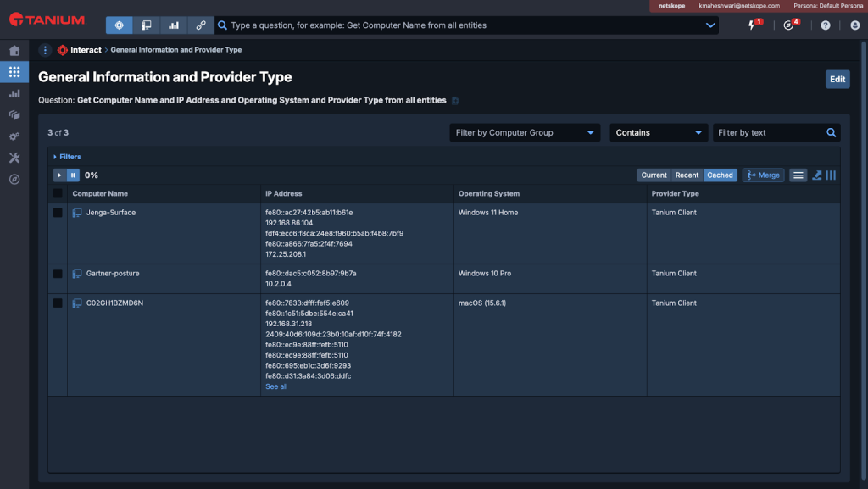The height and width of the screenshot is (489, 868).
Task: Open the compass sidebar icon
Action: point(14,179)
